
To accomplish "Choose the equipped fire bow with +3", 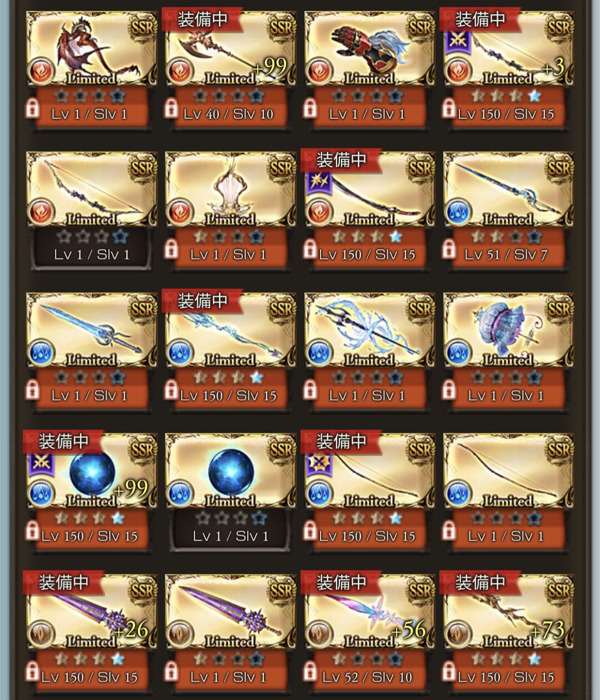I will (508, 49).
